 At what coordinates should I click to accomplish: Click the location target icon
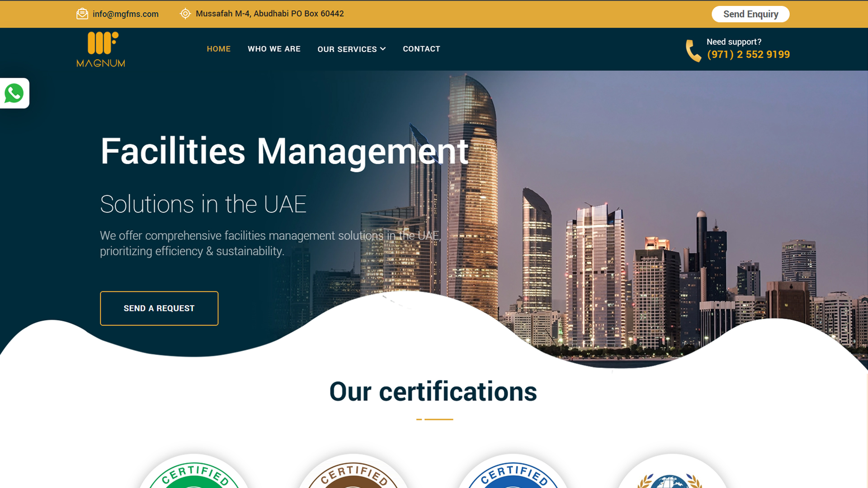click(185, 14)
